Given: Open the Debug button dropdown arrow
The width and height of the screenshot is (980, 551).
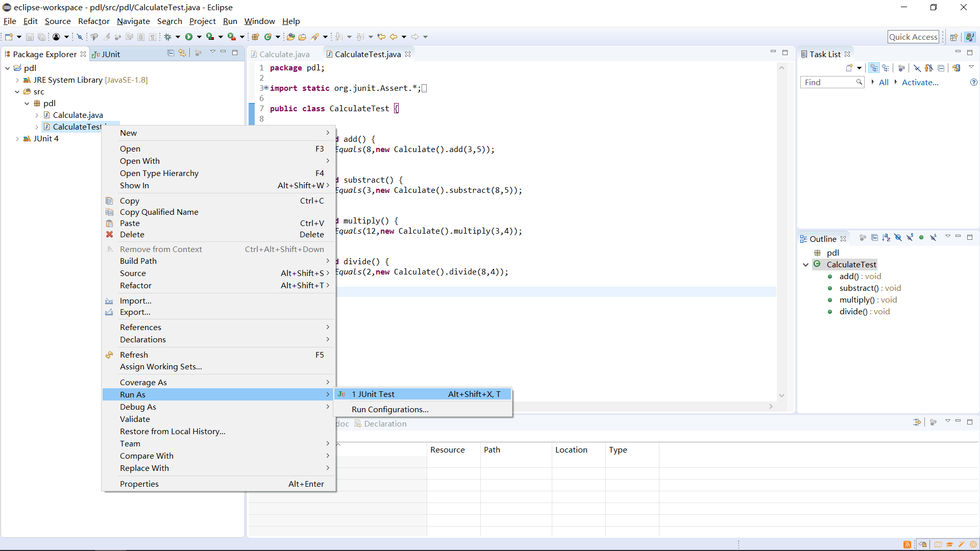Looking at the screenshot, I should [x=178, y=37].
